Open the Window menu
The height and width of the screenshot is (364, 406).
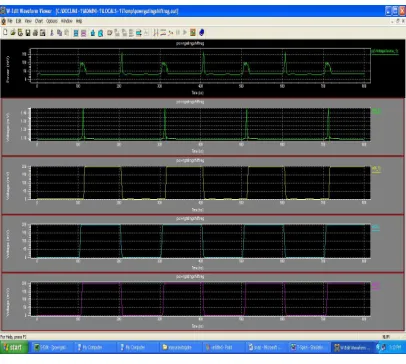(66, 21)
